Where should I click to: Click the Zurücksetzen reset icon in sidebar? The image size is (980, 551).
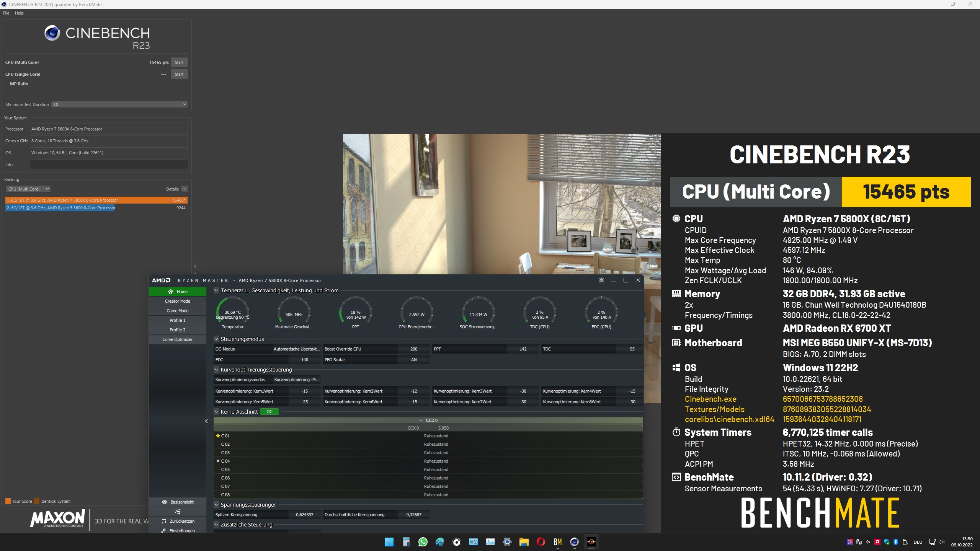tap(165, 521)
